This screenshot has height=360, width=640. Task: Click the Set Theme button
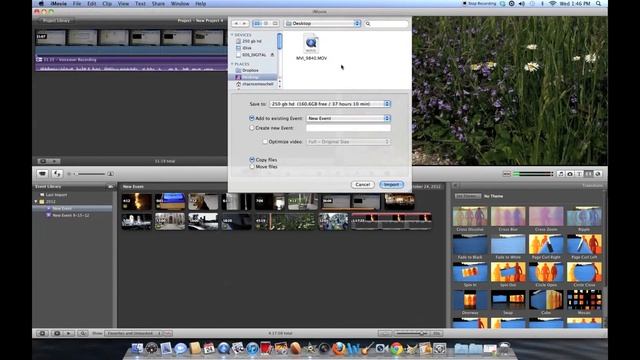[468, 196]
